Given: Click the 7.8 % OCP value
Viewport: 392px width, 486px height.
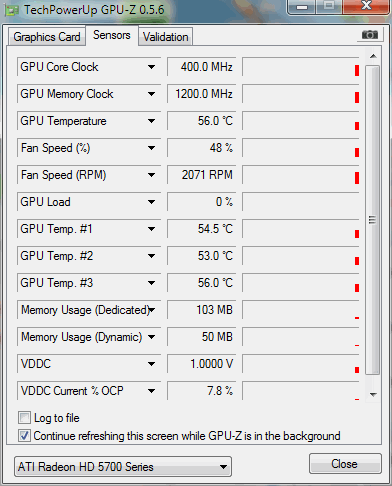Looking at the screenshot, I should coord(202,391).
